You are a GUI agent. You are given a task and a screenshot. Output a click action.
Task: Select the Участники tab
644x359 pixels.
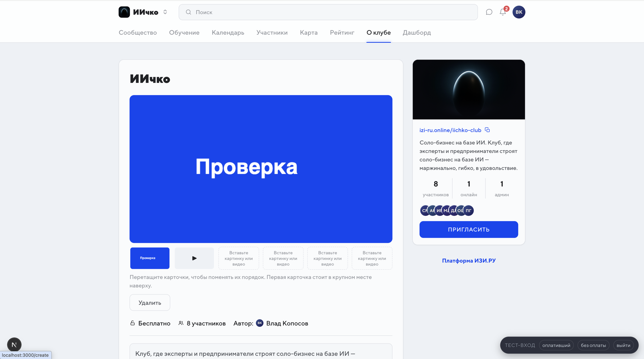click(272, 32)
